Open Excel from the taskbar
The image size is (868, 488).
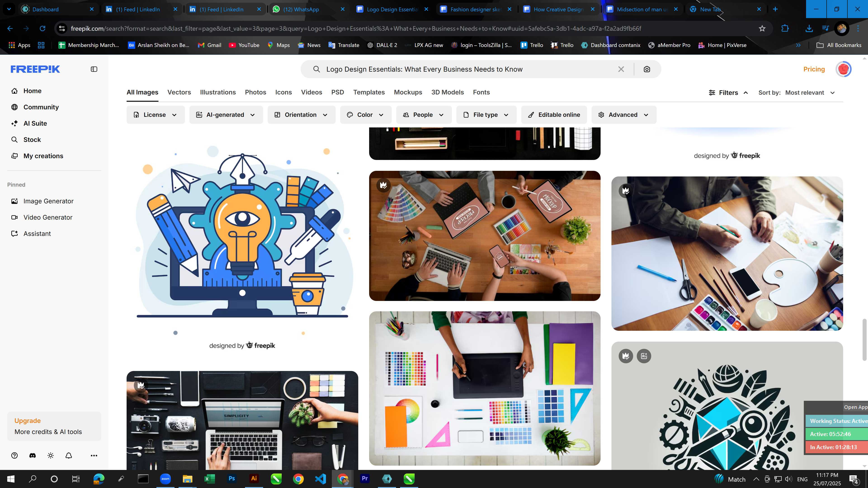(x=210, y=479)
